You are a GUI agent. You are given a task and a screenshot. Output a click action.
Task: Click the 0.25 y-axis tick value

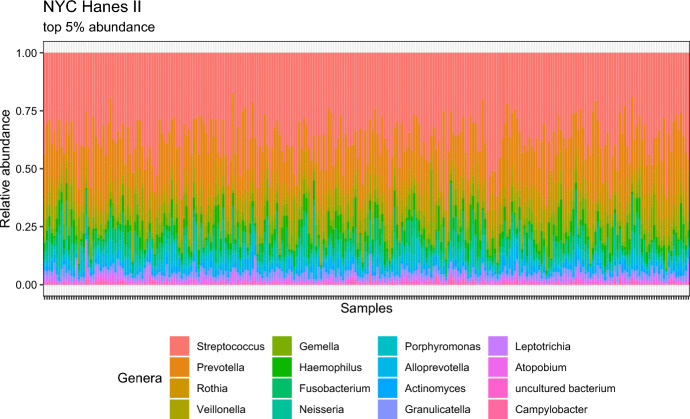pos(26,227)
